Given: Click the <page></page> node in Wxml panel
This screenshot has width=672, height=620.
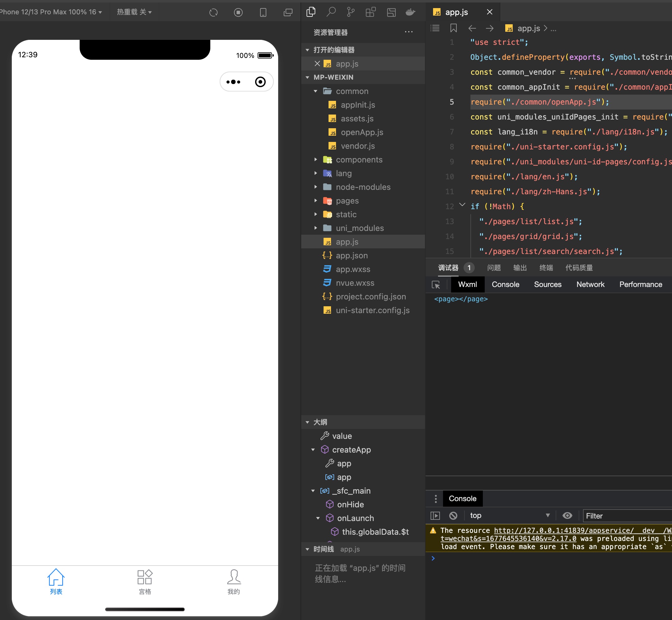Looking at the screenshot, I should tap(461, 299).
